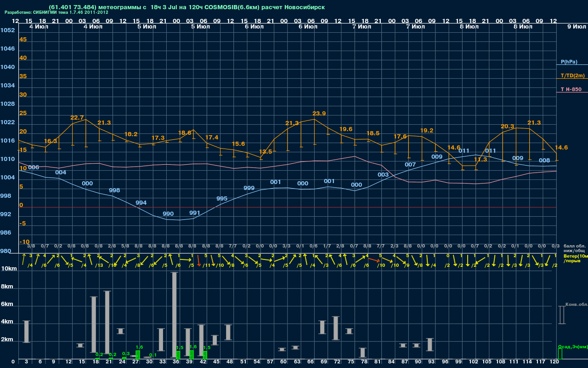
Task: Click the 'Осад,3ч(мм)' precipitation legend label
Action: (x=572, y=346)
